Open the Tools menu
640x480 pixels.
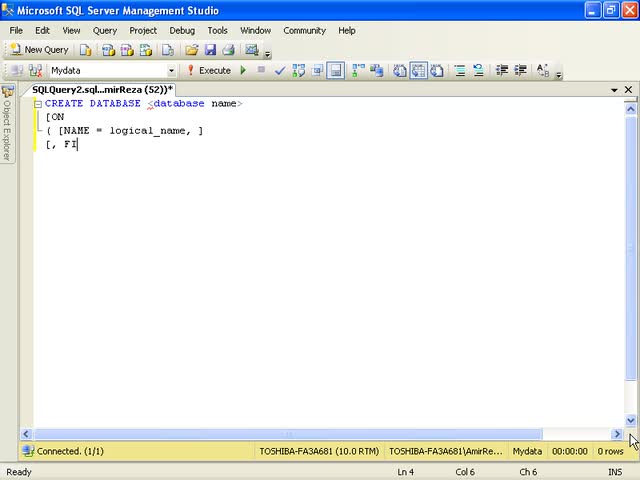218,31
